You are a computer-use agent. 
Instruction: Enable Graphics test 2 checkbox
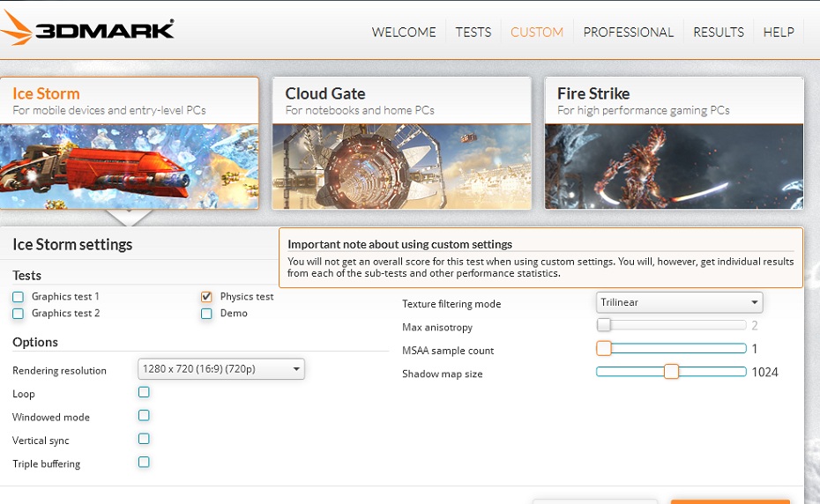point(19,314)
